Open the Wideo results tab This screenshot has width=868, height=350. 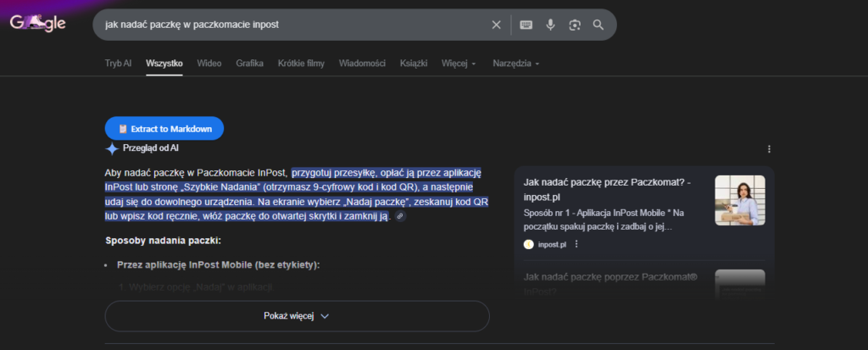click(209, 64)
